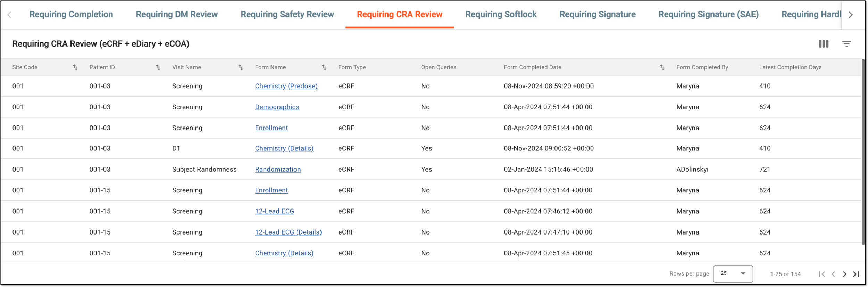Viewport: 868px width, 287px height.
Task: Select the Requiring CRA Review tab
Action: coord(400,14)
